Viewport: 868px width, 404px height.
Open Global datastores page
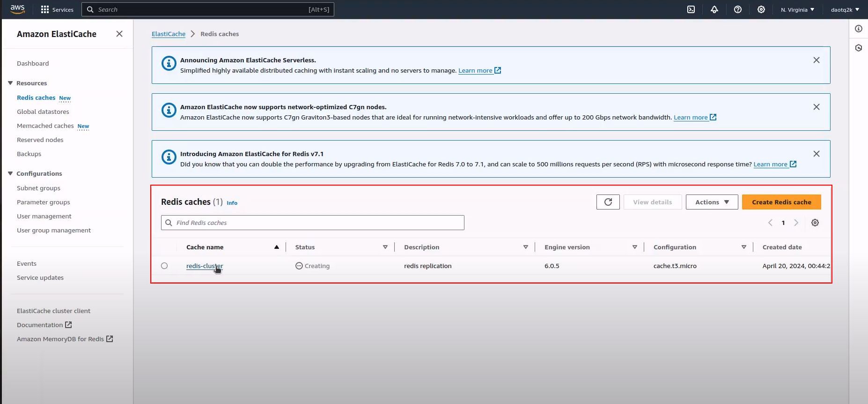[43, 112]
